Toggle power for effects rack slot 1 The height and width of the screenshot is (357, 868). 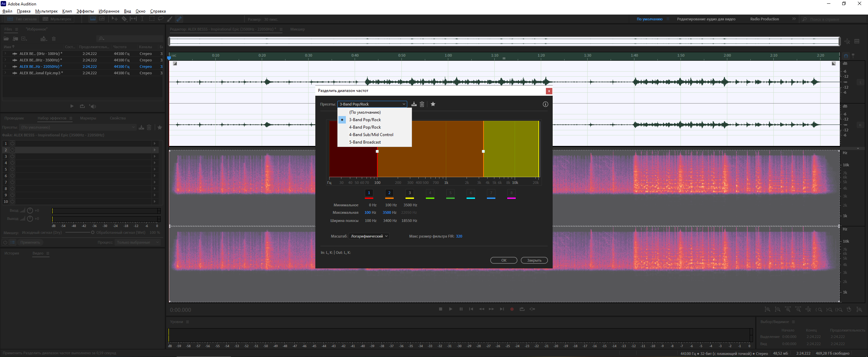point(12,144)
